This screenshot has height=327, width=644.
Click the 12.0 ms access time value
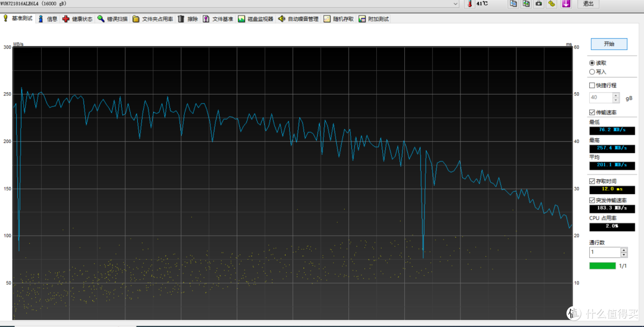[612, 189]
